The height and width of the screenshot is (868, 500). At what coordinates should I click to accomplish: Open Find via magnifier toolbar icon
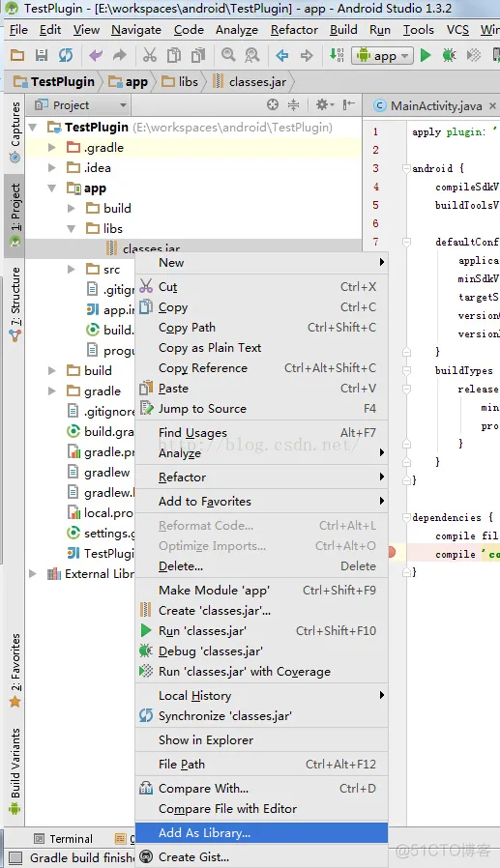(227, 55)
